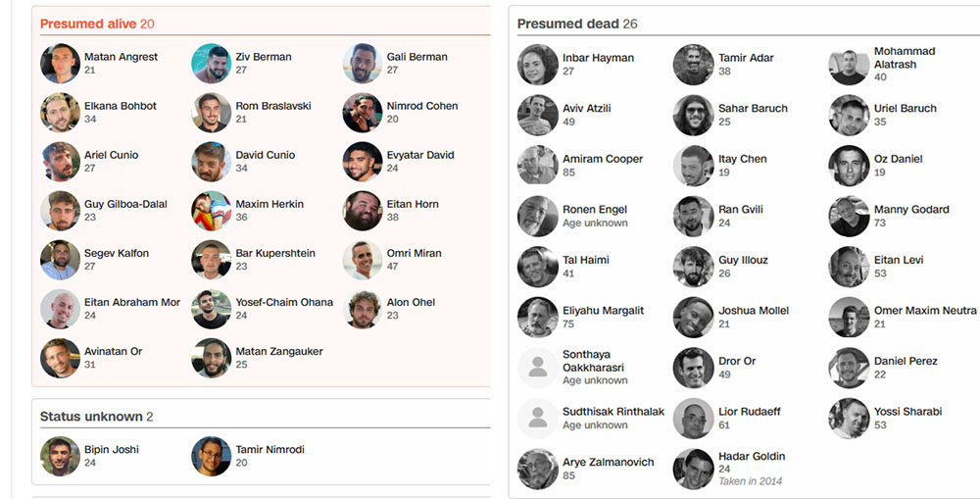Image resolution: width=980 pixels, height=499 pixels.
Task: Click the placeholder avatar for Sonthaya Oakkharasri
Action: pos(537,368)
